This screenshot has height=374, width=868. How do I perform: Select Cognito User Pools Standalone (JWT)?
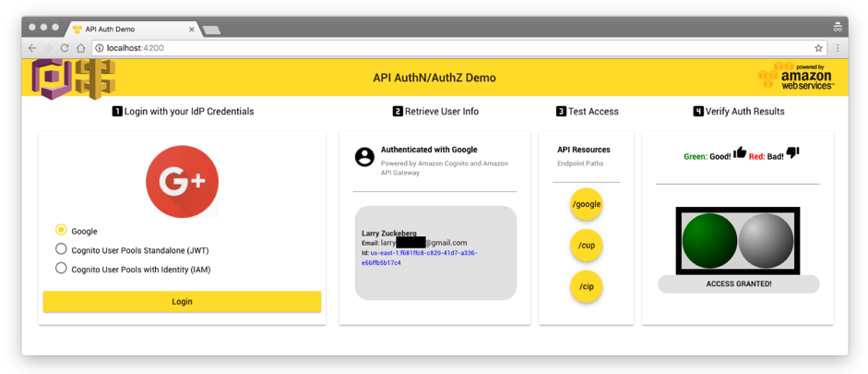[x=61, y=249]
